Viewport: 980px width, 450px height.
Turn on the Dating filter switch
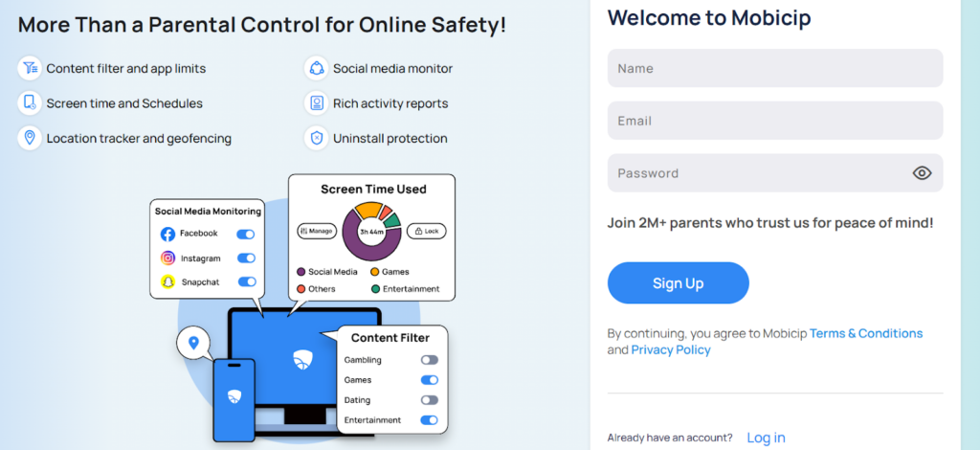[x=429, y=400]
